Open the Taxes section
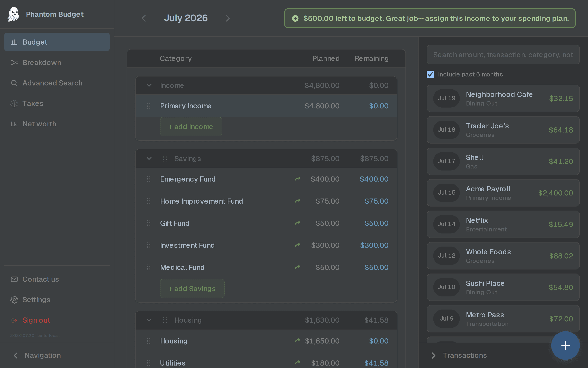The image size is (588, 368). coord(57,103)
